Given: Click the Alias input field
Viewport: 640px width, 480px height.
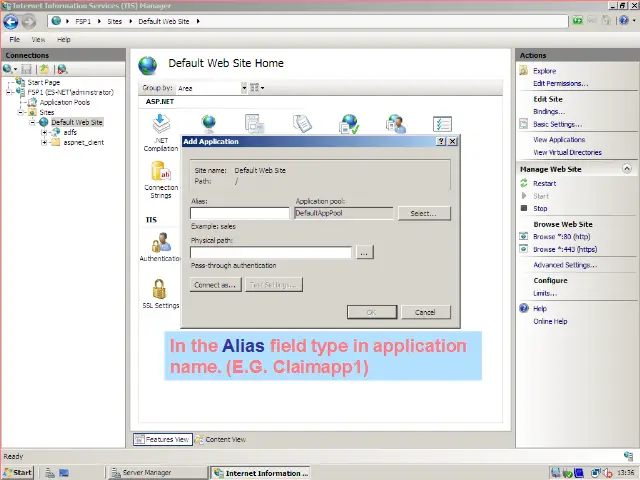Looking at the screenshot, I should pyautogui.click(x=240, y=213).
